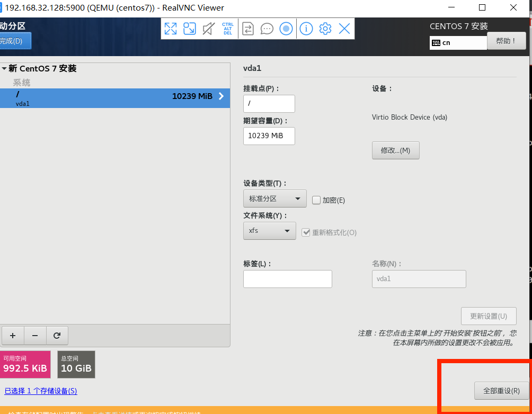The height and width of the screenshot is (414, 532).
Task: Open chat bubble icon in VNC toolbar
Action: (x=267, y=29)
